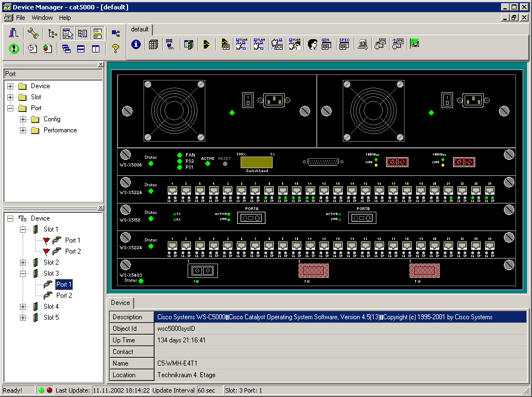The width and height of the screenshot is (532, 397).
Task: Click the Switch Load meter display
Action: (x=256, y=162)
